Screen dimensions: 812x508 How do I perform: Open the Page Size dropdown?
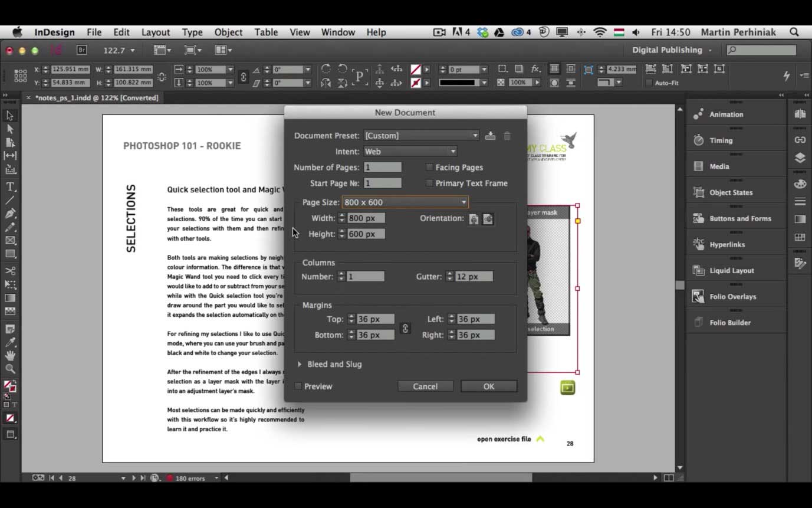405,202
